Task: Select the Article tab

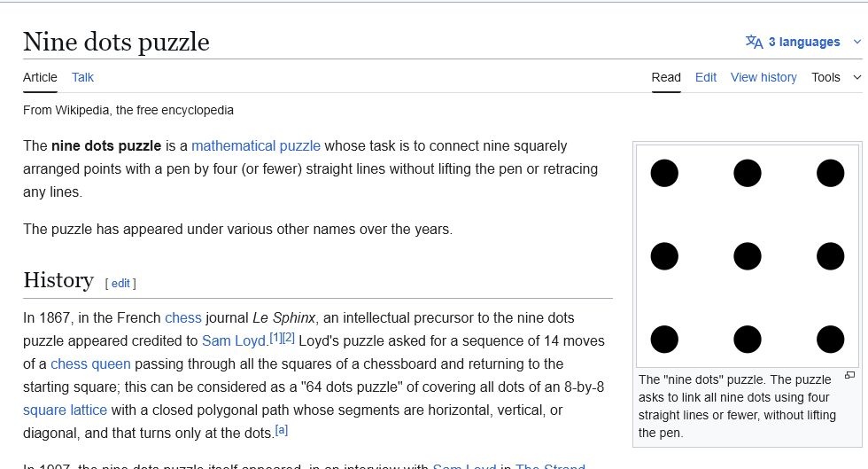Action: pos(40,77)
